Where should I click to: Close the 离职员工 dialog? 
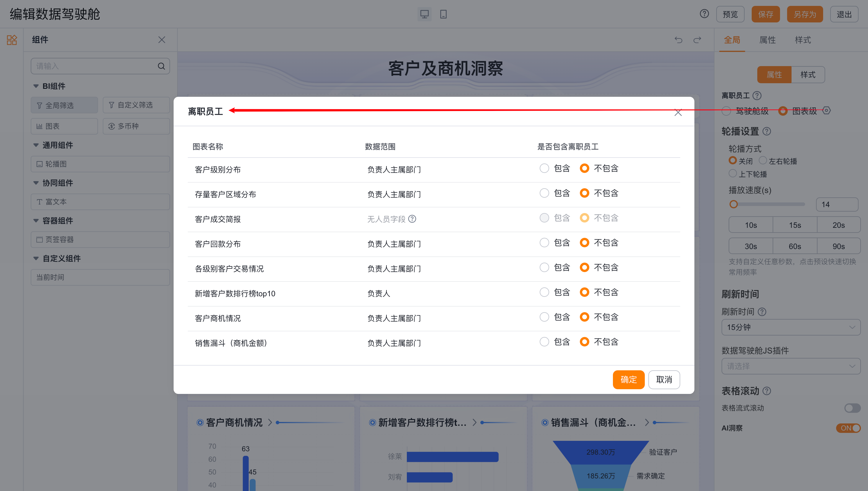678,112
